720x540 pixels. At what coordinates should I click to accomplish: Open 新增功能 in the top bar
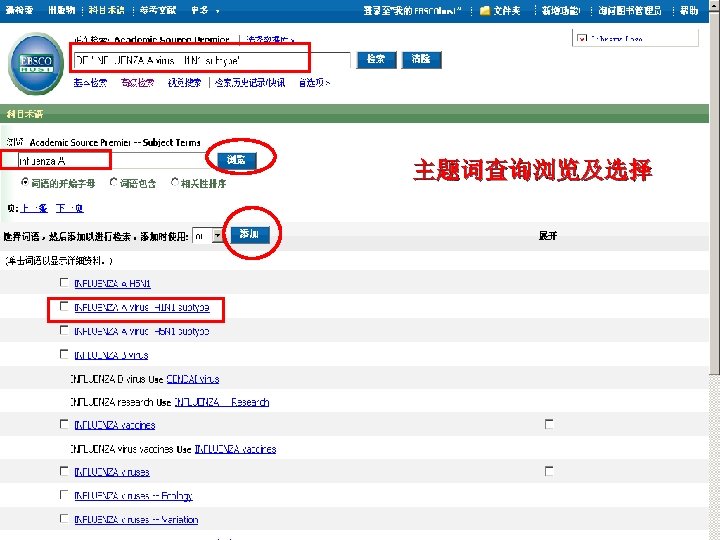coord(560,10)
